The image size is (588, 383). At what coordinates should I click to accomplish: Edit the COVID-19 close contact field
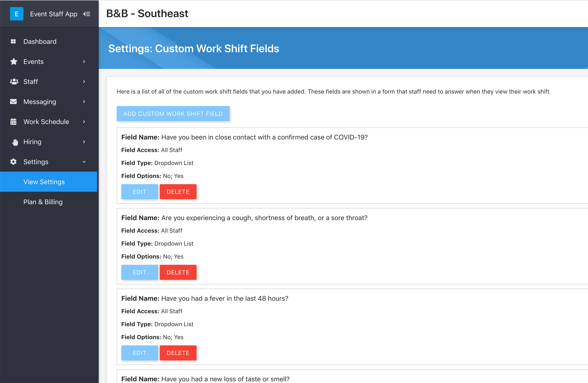(140, 191)
